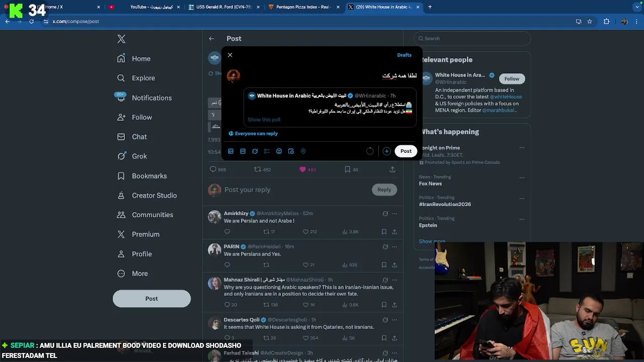This screenshot has width=644, height=362.
Task: Open Chat in sidebar
Action: point(132,137)
